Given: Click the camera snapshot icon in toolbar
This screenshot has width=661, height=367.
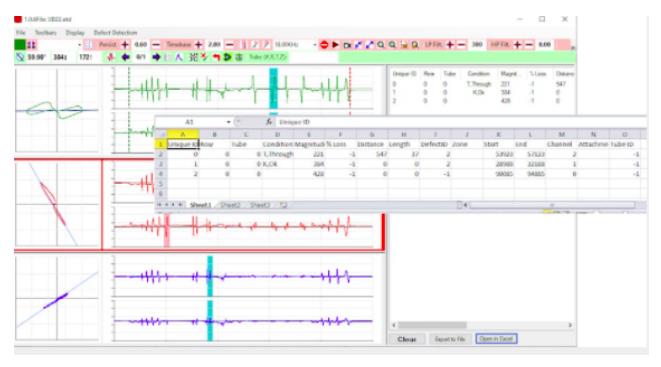Looking at the screenshot, I should [x=347, y=45].
